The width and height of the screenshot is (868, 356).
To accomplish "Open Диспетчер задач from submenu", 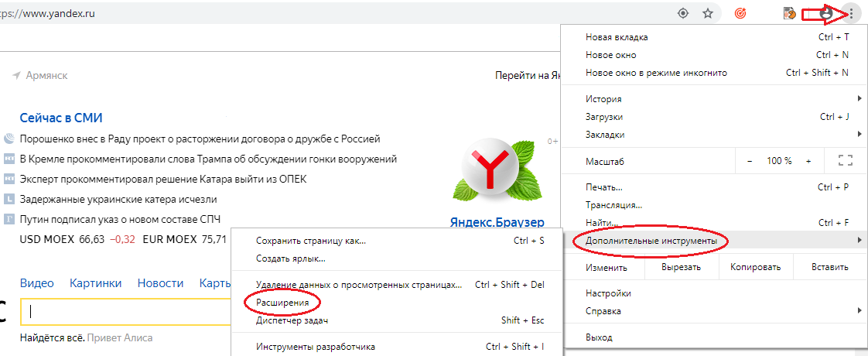I will (x=397, y=320).
